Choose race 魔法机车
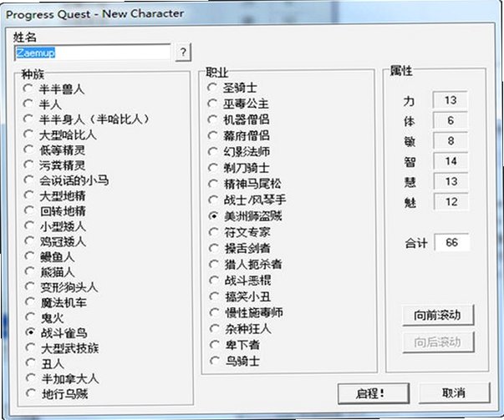 (x=56, y=302)
